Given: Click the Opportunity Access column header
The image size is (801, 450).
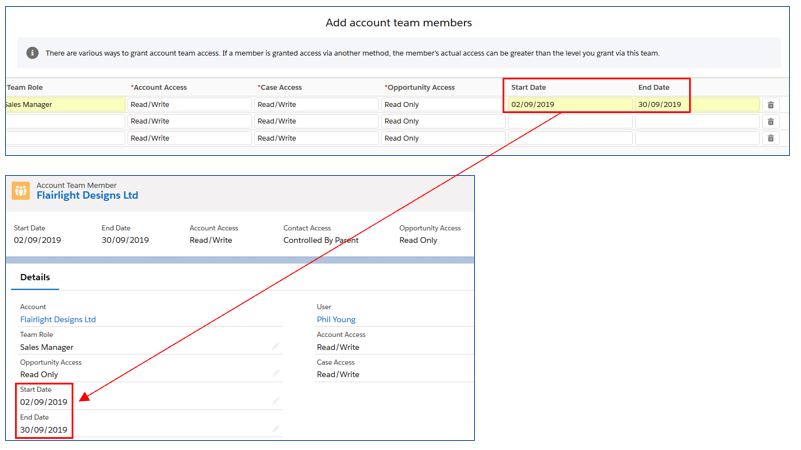Looking at the screenshot, I should [419, 87].
